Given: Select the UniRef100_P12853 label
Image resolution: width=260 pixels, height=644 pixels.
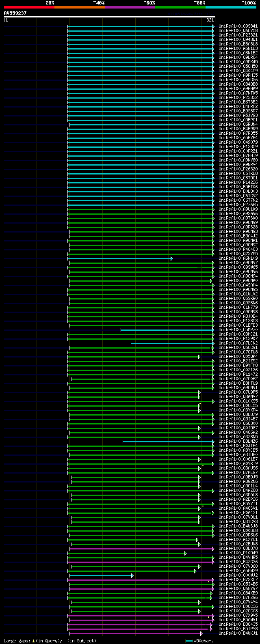Looking at the screenshot, I should click(x=238, y=321).
